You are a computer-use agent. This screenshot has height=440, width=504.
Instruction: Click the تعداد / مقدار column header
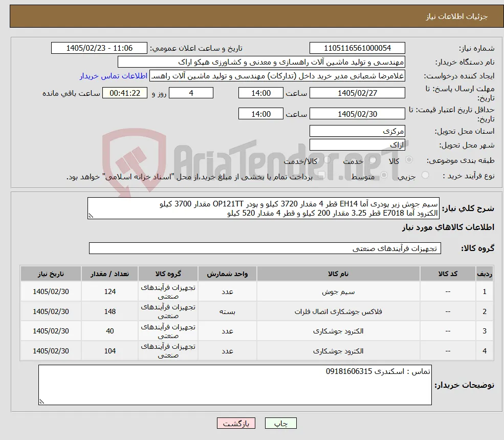click(109, 274)
